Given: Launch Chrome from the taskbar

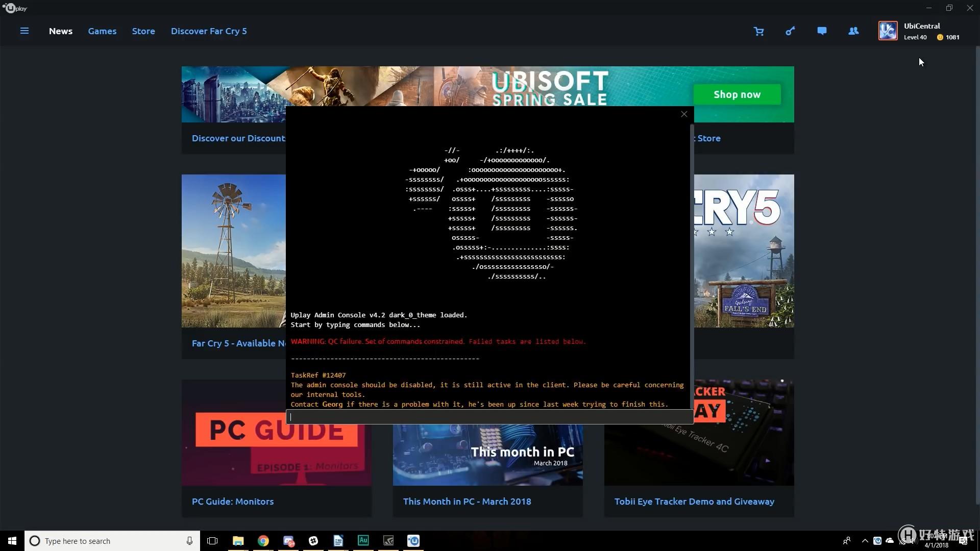Looking at the screenshot, I should coord(263,541).
